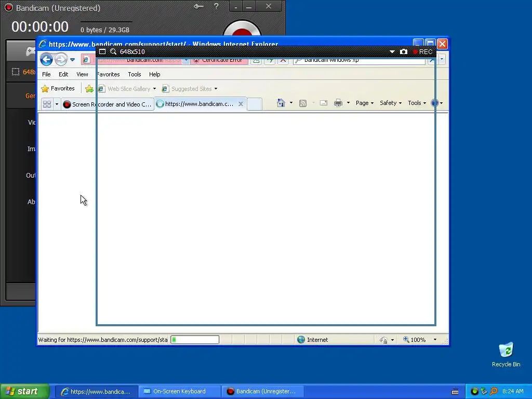Screen dimensions: 532x399
Task: Click the 100% zoom level button
Action: [x=414, y=340]
